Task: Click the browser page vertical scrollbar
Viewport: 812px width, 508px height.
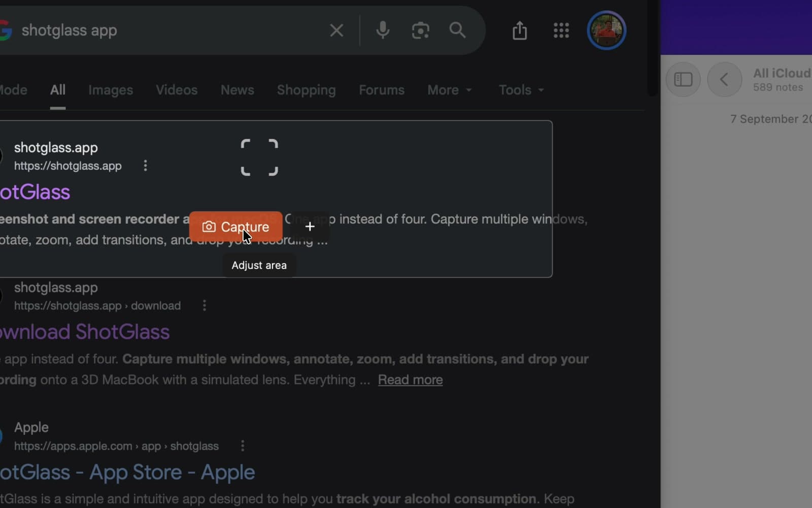Action: pos(653,48)
